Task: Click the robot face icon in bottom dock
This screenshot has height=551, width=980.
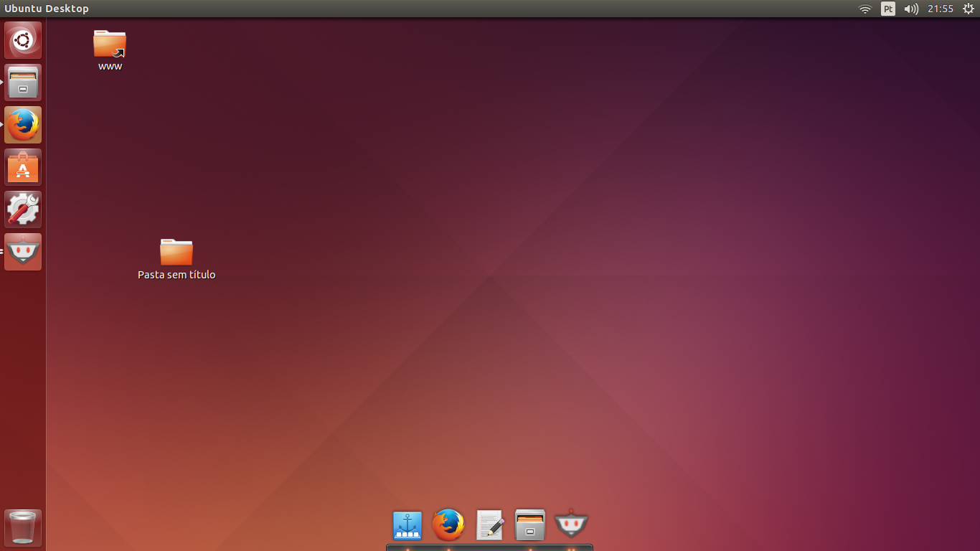Action: point(572,524)
